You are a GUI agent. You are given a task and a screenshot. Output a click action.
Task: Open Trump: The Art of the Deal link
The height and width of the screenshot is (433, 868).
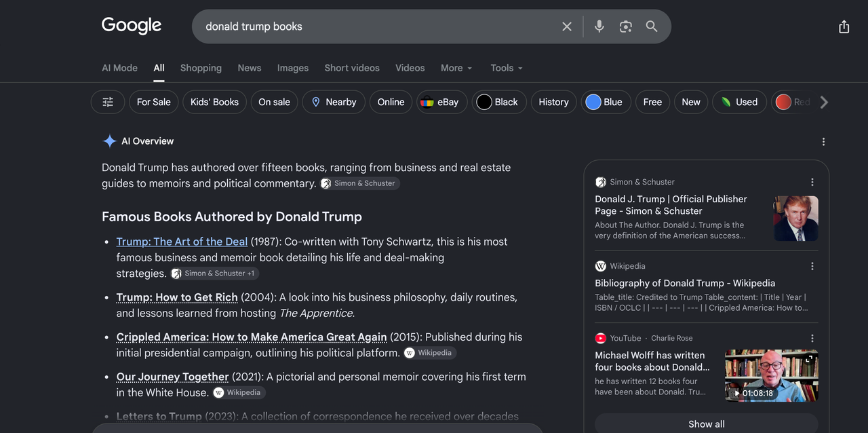182,242
